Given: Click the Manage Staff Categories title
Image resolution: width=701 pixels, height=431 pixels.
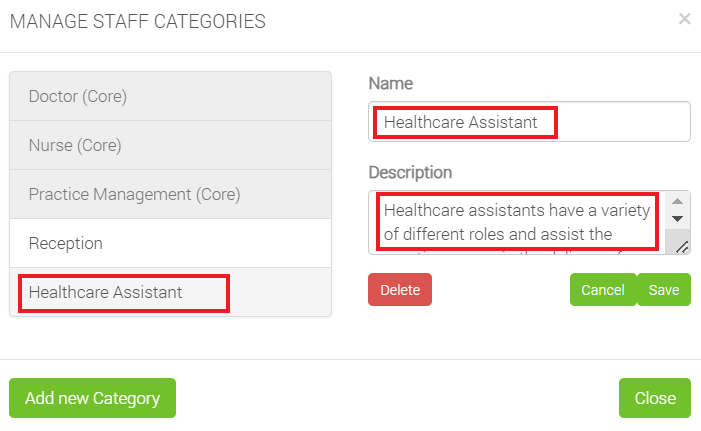Looking at the screenshot, I should click(137, 21).
